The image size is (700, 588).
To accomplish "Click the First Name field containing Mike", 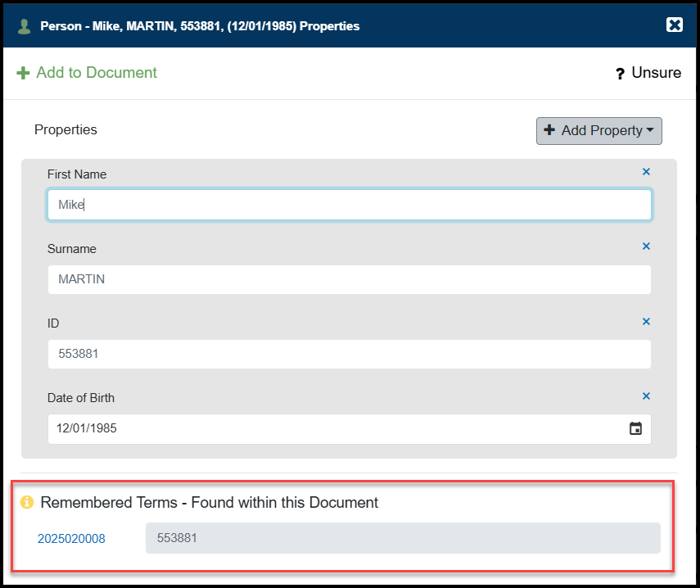I will 350,205.
